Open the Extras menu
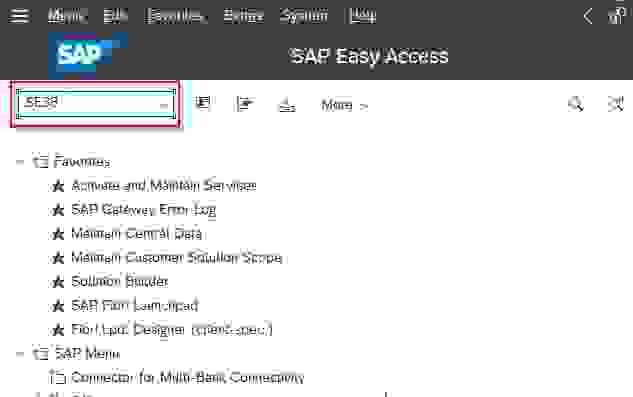This screenshot has height=397, width=633. [243, 16]
